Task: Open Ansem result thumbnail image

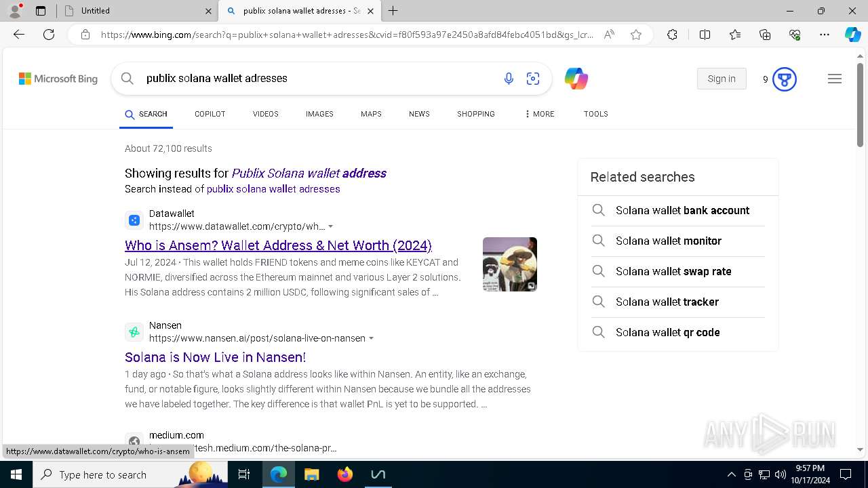Action: [x=510, y=264]
